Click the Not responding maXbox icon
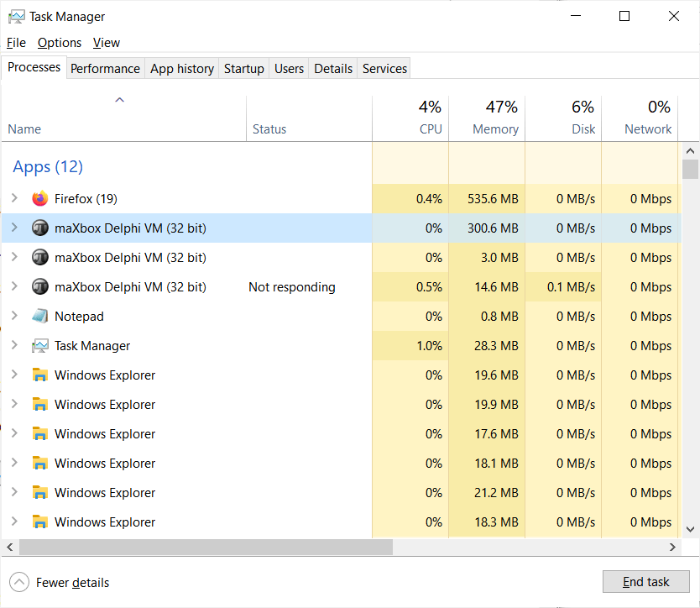 (x=40, y=287)
